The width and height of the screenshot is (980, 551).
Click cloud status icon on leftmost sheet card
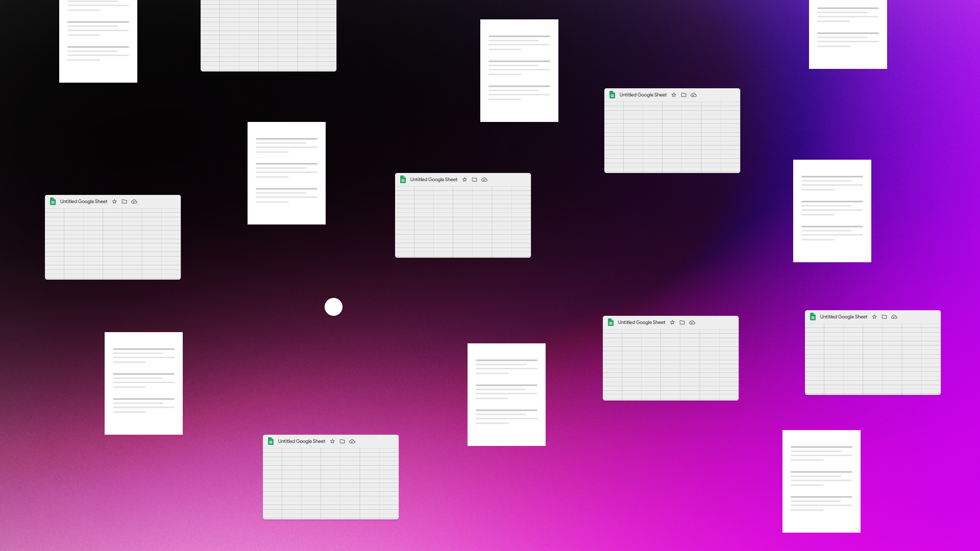[134, 202]
